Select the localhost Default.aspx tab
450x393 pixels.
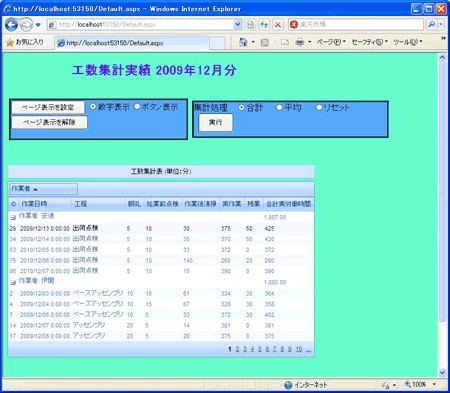132,43
